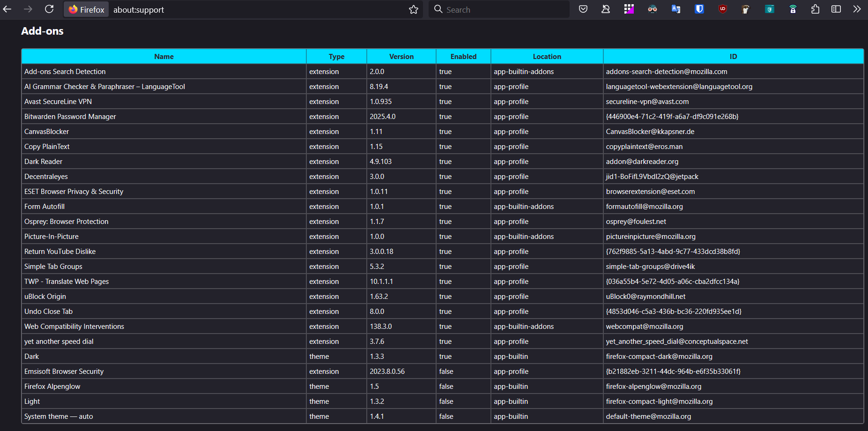
Task: Click the Bitwarden version 2025.4.0 cell
Action: pos(401,116)
